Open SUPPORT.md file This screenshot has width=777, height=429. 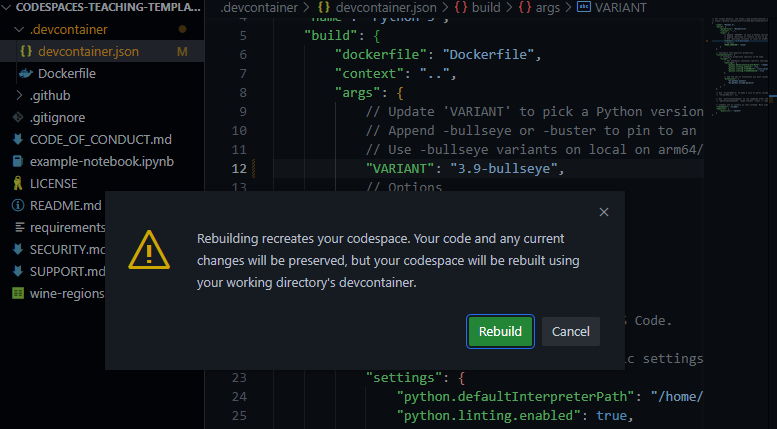(67, 271)
